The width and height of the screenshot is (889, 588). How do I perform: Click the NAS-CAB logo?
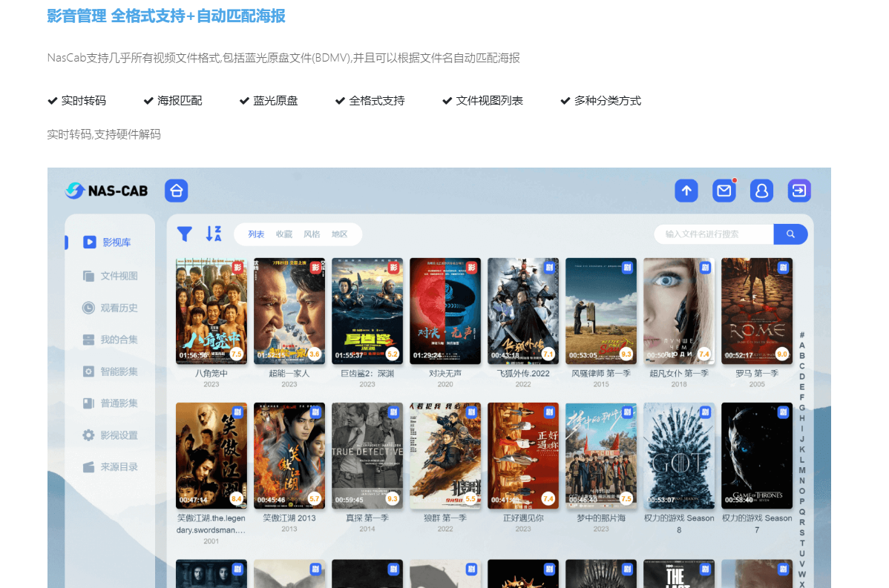(107, 191)
